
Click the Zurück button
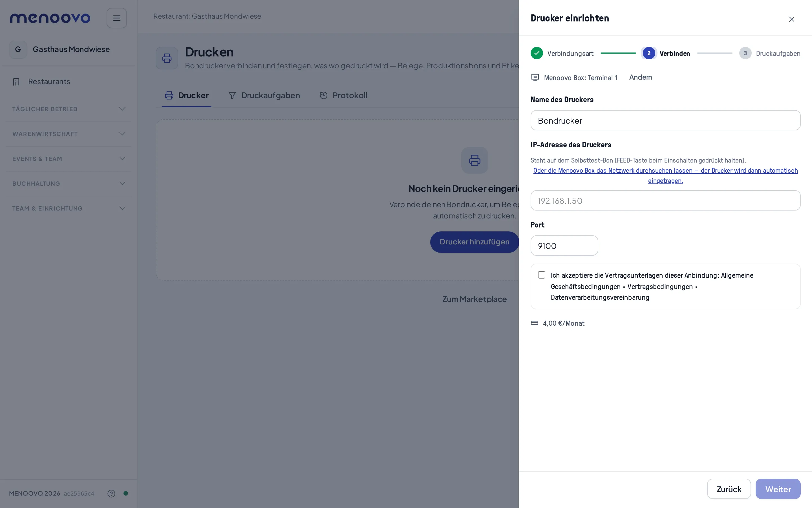[729, 489]
